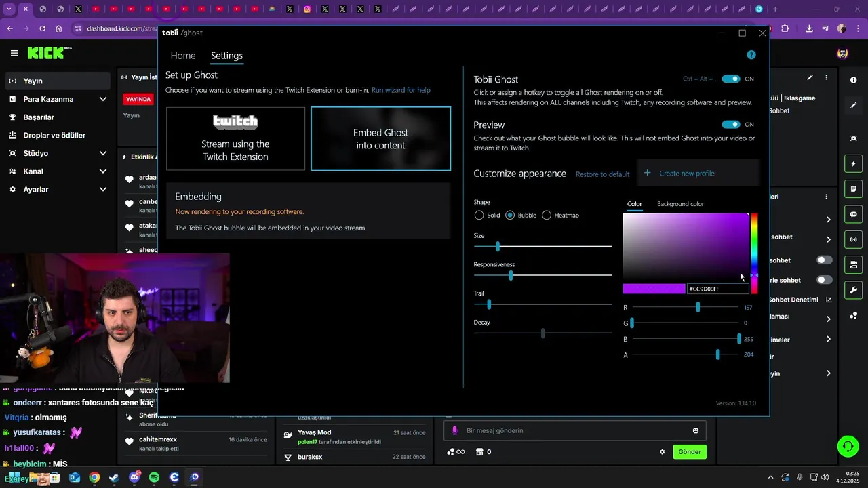Toggle the 'rle sohbet' switch in Kick panel

click(x=825, y=280)
